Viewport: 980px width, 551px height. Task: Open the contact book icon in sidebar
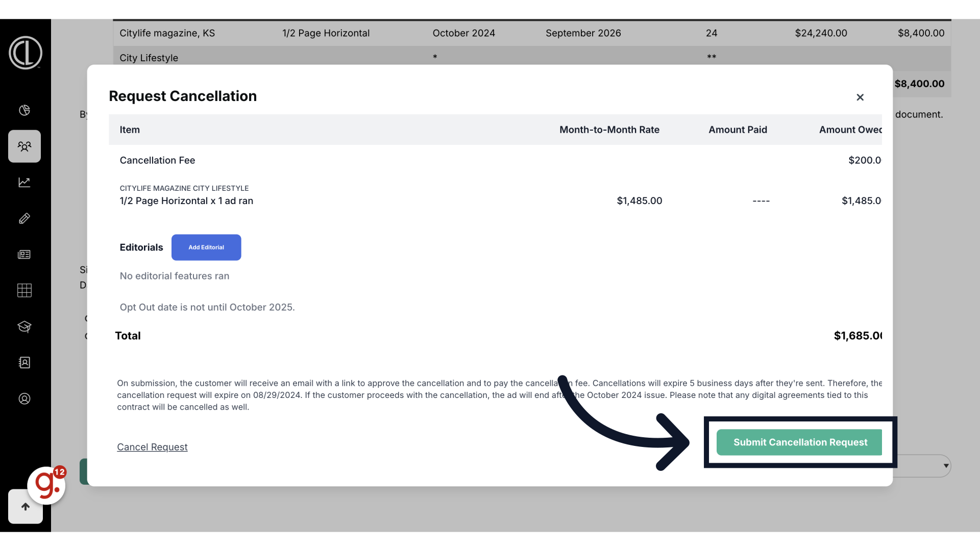(24, 363)
